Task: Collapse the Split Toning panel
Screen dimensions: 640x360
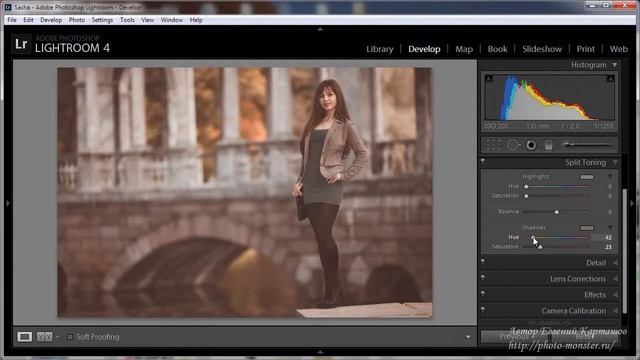Action: point(615,162)
